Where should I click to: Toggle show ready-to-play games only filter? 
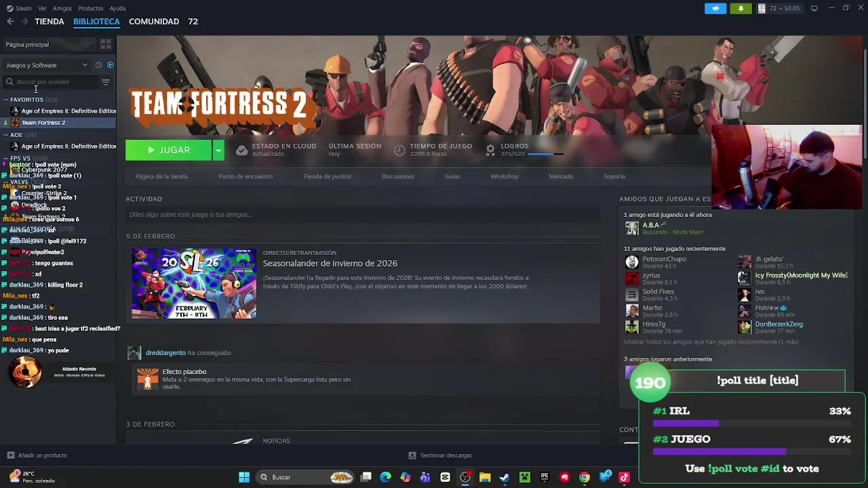coord(111,65)
